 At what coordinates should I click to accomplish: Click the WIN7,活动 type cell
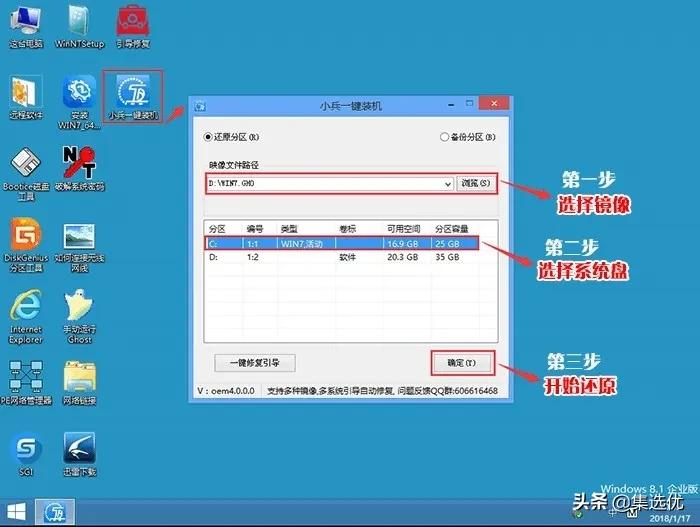coord(301,244)
